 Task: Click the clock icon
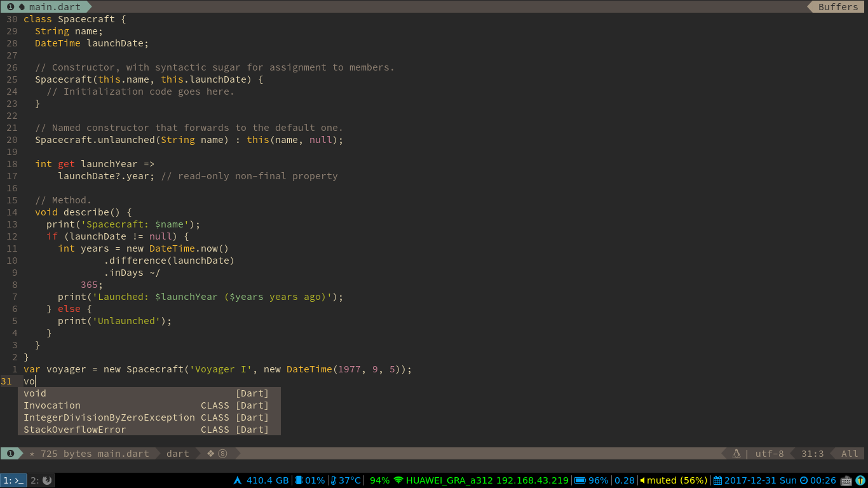click(x=803, y=480)
